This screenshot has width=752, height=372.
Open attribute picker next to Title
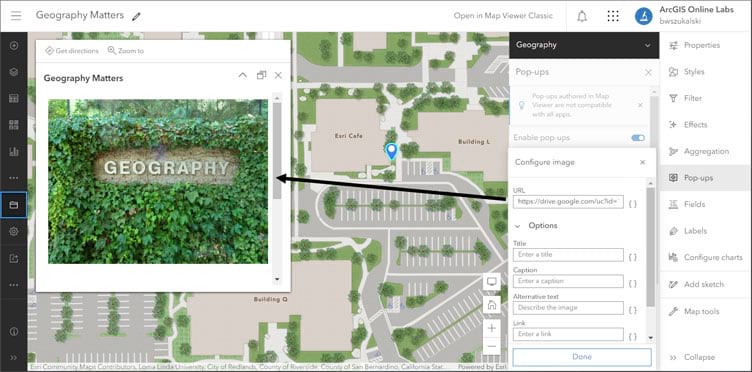(x=633, y=257)
